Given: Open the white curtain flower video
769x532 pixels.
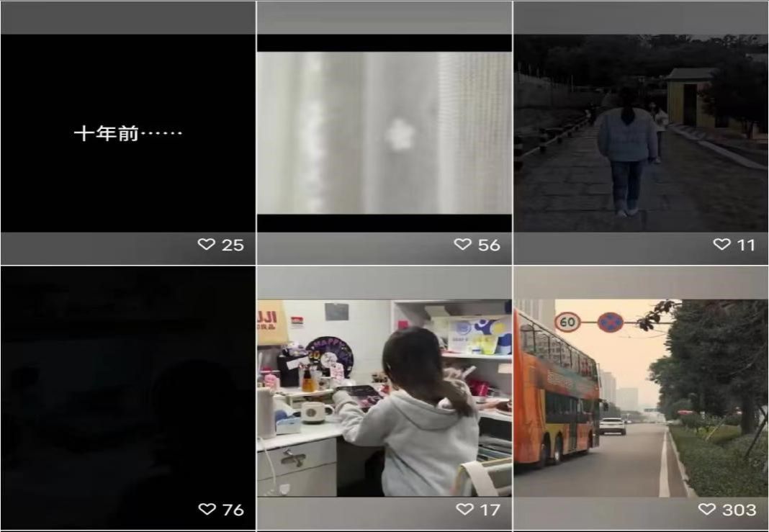Looking at the screenshot, I should click(x=384, y=133).
